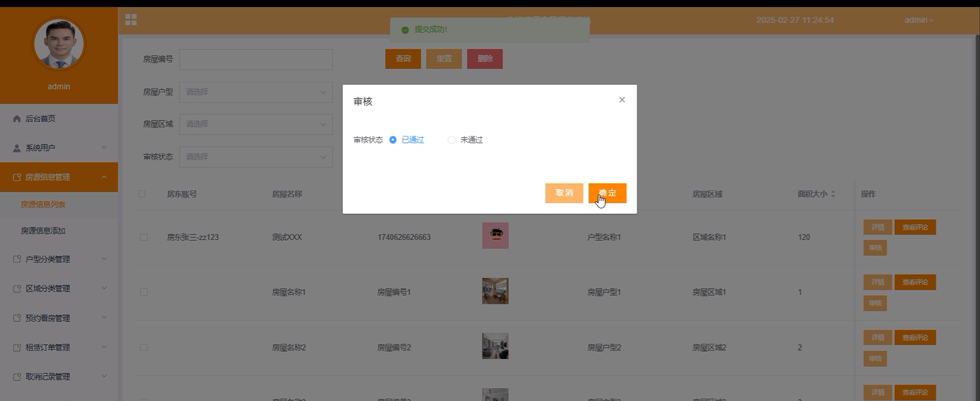Open 户型分类管理 menu item

[x=59, y=259]
